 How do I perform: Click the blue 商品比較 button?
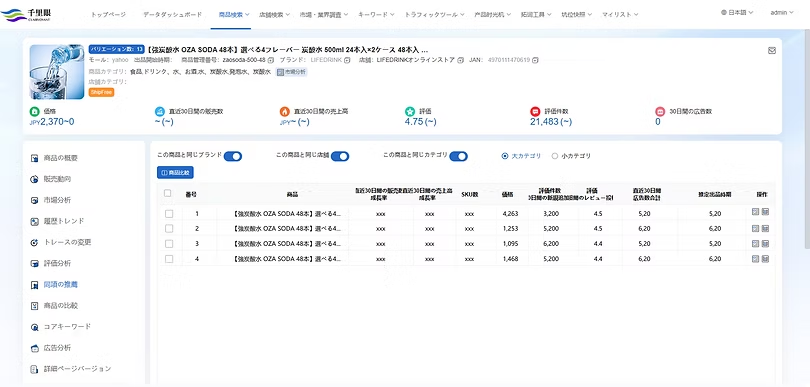(175, 173)
